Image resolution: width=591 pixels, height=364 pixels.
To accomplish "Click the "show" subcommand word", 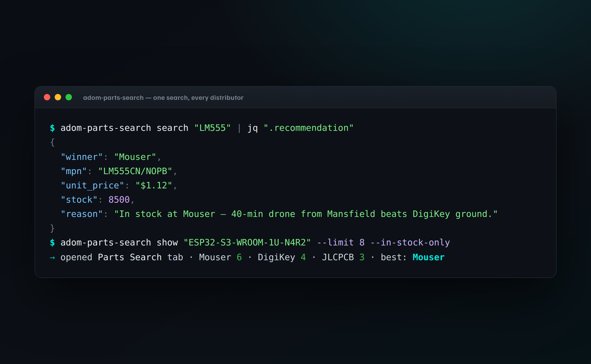I will click(x=167, y=242).
